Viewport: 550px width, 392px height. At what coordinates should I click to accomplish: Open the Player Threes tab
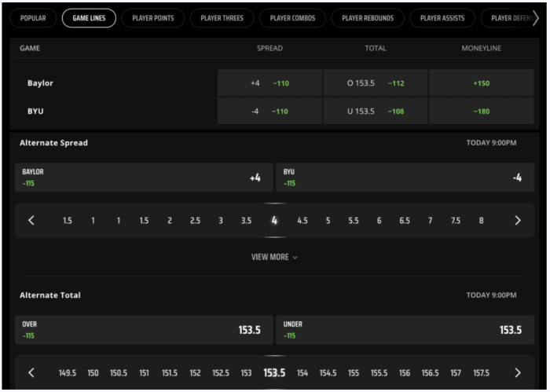click(x=222, y=18)
